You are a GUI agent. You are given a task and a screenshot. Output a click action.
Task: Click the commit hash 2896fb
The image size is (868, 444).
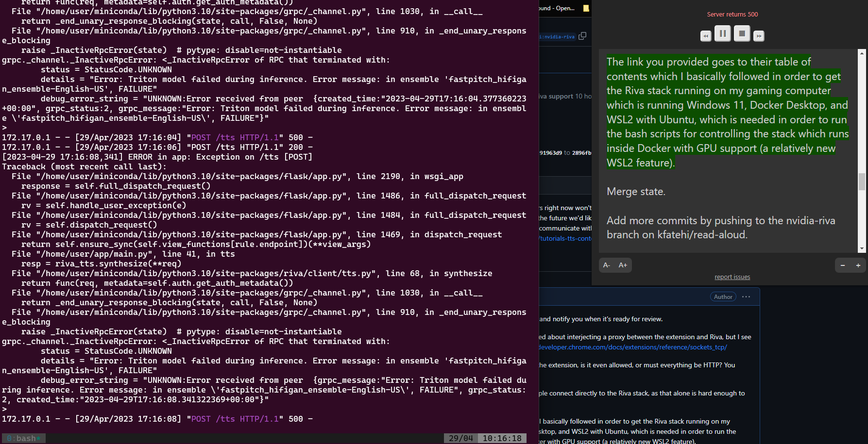[582, 152]
